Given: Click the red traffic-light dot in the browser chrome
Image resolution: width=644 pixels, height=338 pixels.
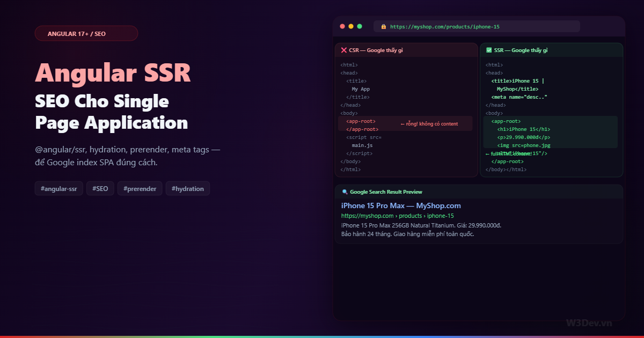Looking at the screenshot, I should pos(342,26).
